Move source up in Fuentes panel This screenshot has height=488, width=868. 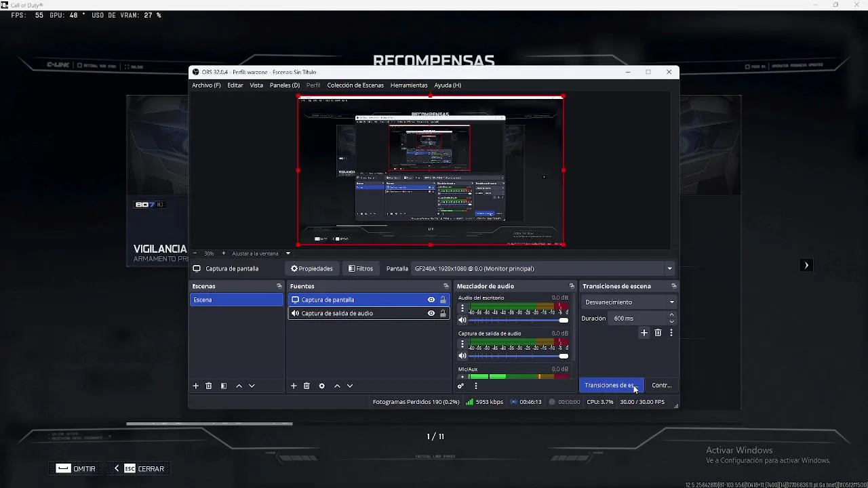pyautogui.click(x=337, y=386)
